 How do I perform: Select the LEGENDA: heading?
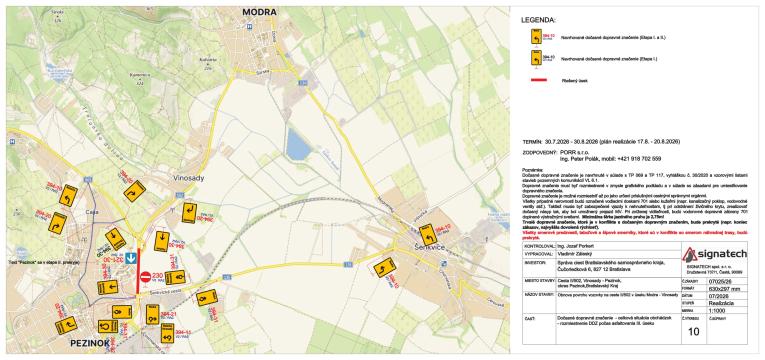pos(539,20)
